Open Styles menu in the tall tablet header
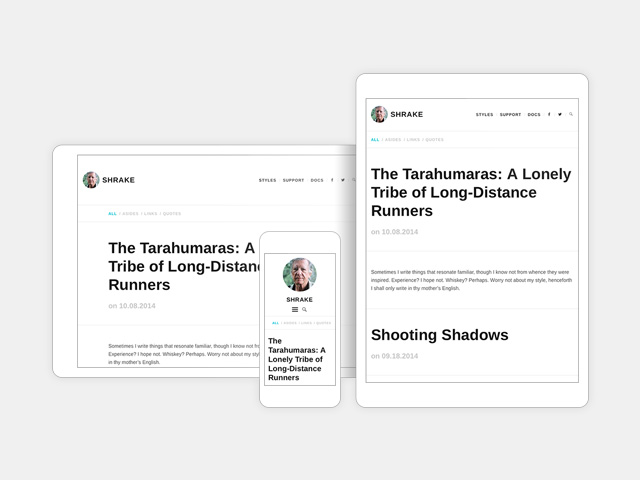 tap(484, 115)
